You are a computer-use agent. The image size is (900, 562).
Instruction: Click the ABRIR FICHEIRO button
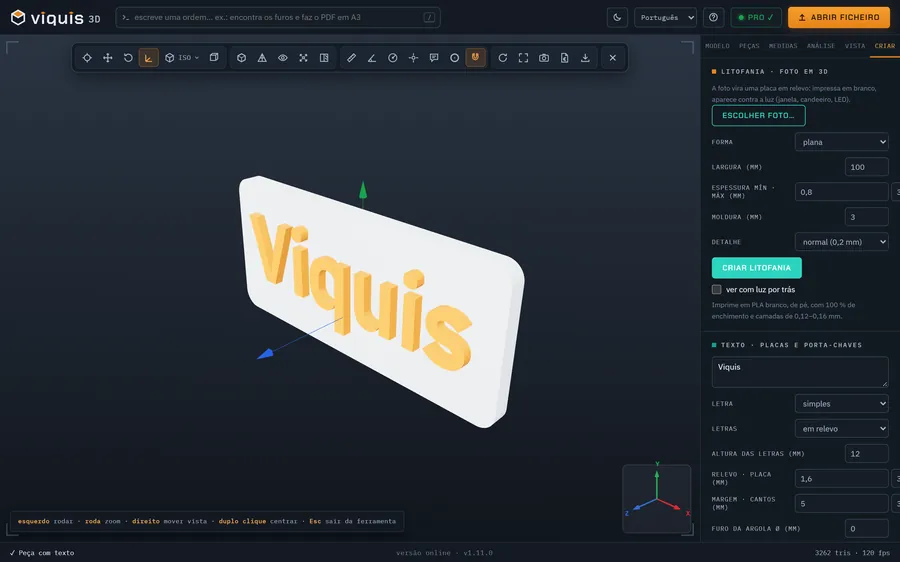[x=839, y=17]
